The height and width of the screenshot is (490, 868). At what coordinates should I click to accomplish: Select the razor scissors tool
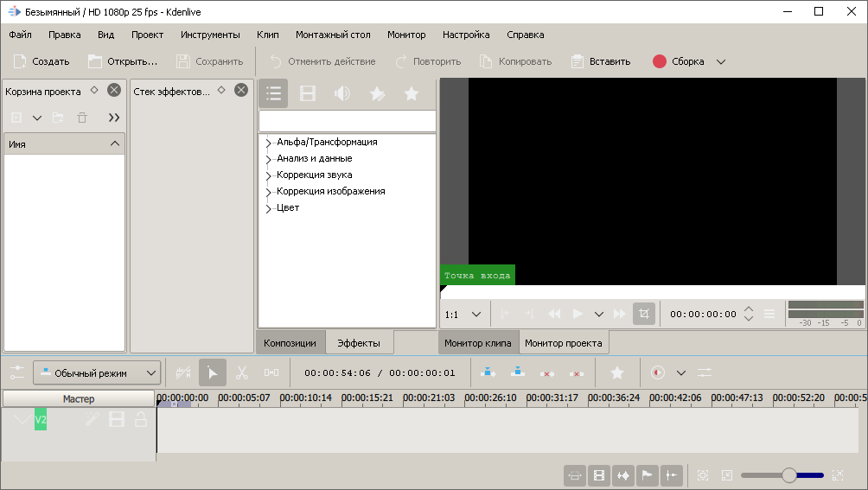click(242, 372)
